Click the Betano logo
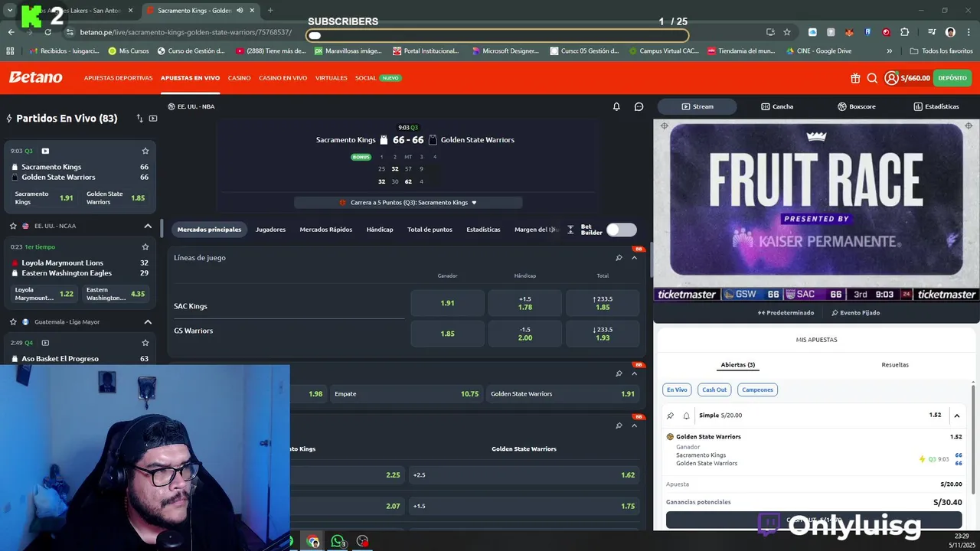This screenshot has width=980, height=551. click(x=36, y=77)
